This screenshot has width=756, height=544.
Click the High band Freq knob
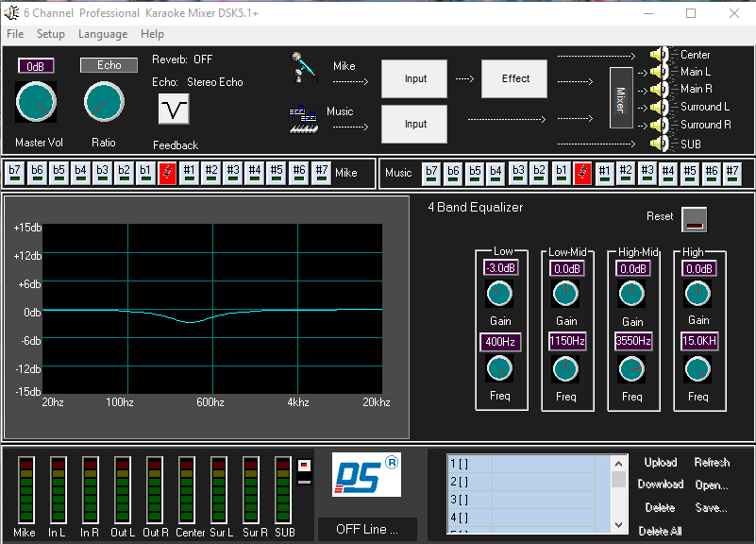click(x=697, y=369)
